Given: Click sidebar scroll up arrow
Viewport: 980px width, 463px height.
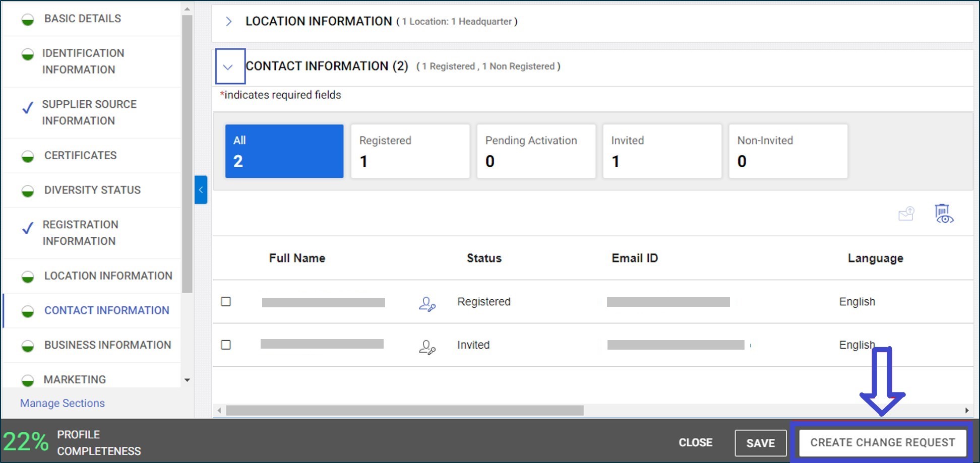Looking at the screenshot, I should (x=187, y=9).
